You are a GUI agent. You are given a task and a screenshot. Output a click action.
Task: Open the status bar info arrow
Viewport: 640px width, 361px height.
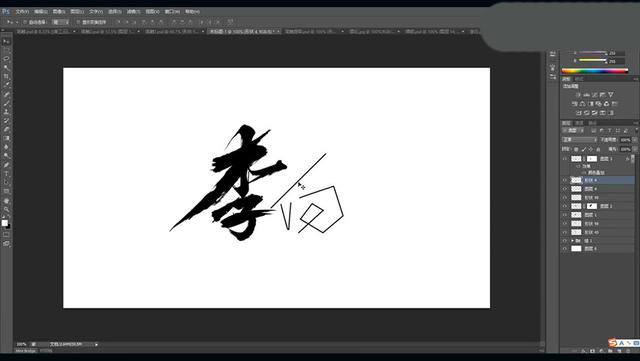click(x=96, y=345)
